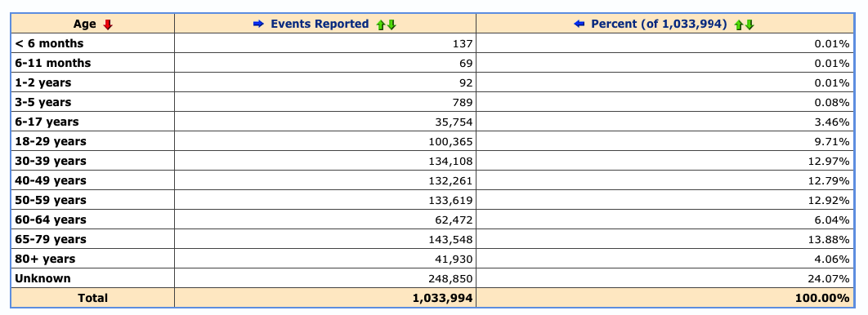Click the blue left arrow before Percent
The height and width of the screenshot is (315, 868).
point(579,24)
